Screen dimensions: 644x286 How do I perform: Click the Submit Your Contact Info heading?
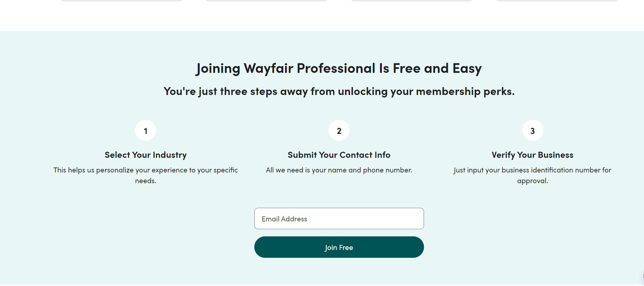point(339,155)
